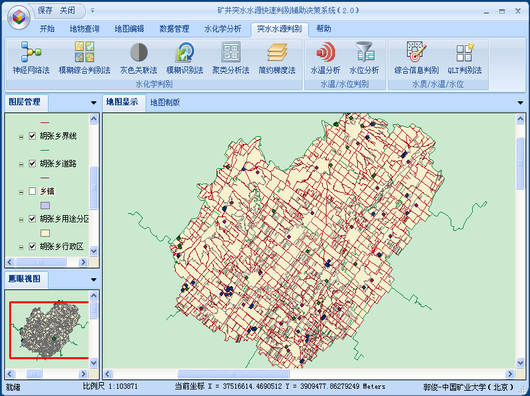Uncheck the 胡张乡界线 layer

click(x=32, y=136)
